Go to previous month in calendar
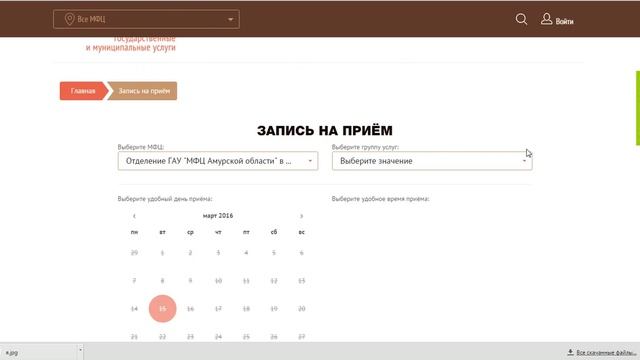Viewport: 640px width, 360px height. (x=134, y=216)
